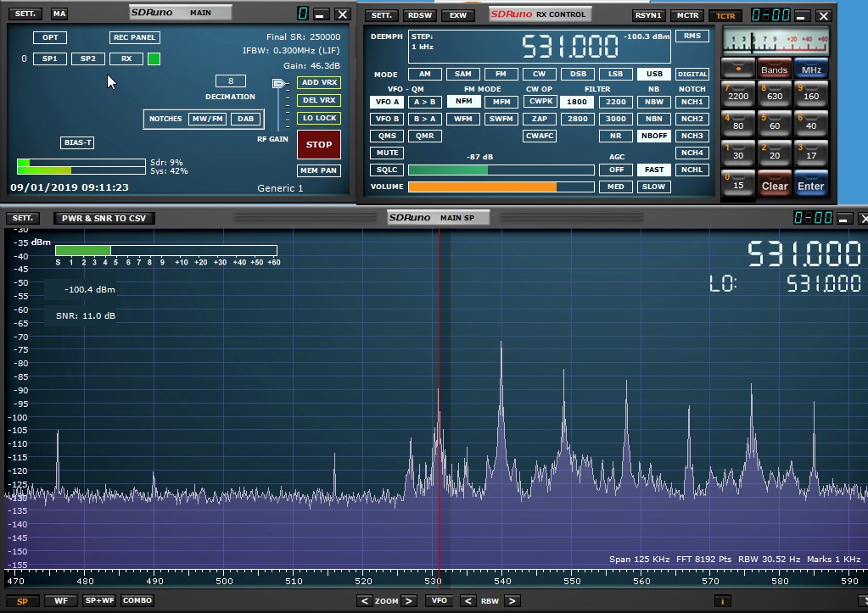The width and height of the screenshot is (868, 613).
Task: Select USB demodulation mode
Action: [x=654, y=74]
